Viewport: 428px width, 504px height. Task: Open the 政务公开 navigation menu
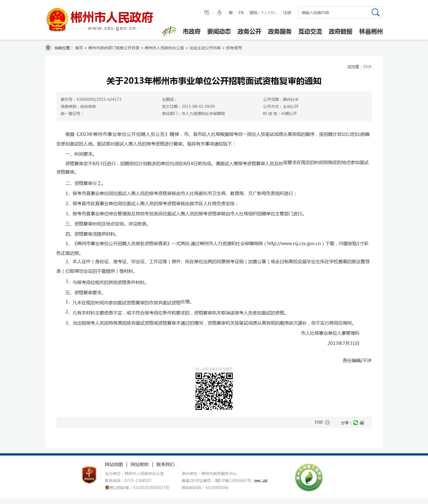tap(249, 32)
